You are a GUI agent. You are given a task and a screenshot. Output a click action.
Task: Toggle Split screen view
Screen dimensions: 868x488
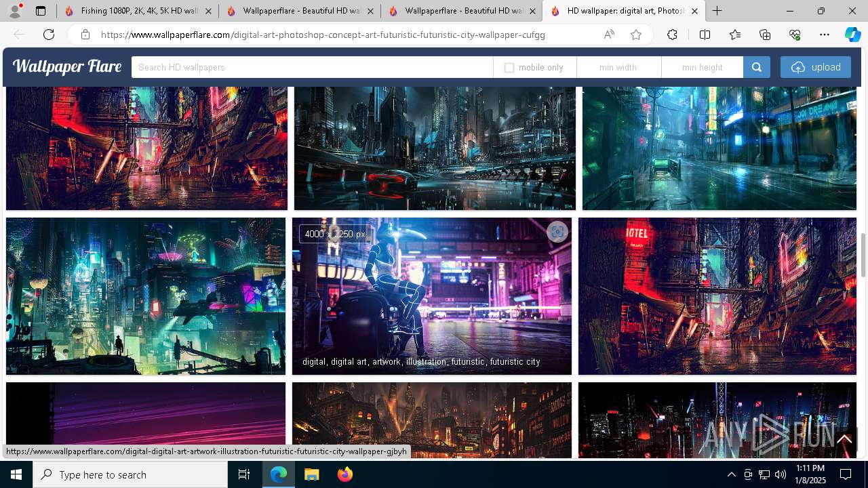coord(705,35)
